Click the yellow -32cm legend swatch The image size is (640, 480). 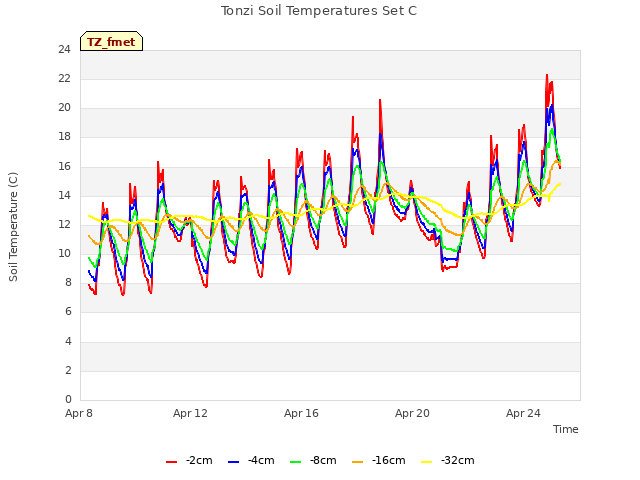[426, 462]
